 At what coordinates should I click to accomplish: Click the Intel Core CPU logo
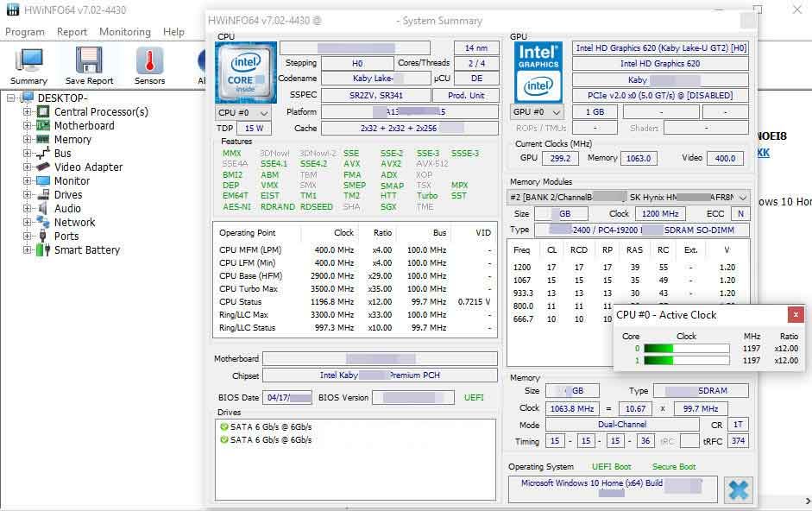pos(245,73)
